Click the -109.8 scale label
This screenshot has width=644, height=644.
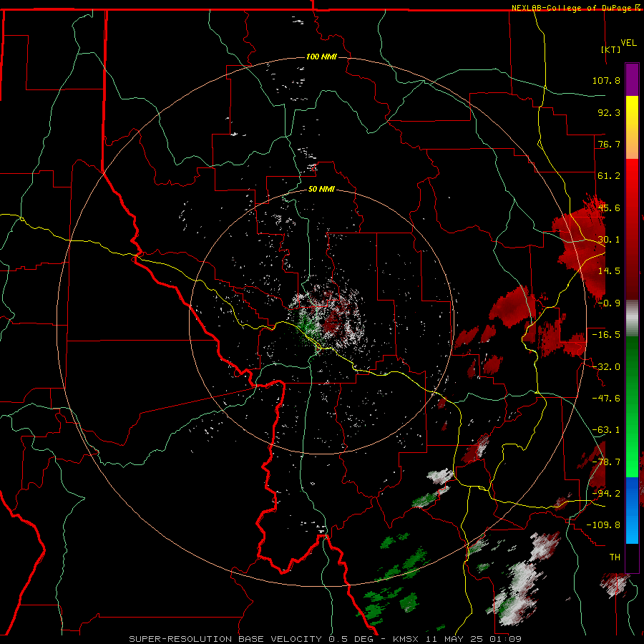[x=603, y=525]
